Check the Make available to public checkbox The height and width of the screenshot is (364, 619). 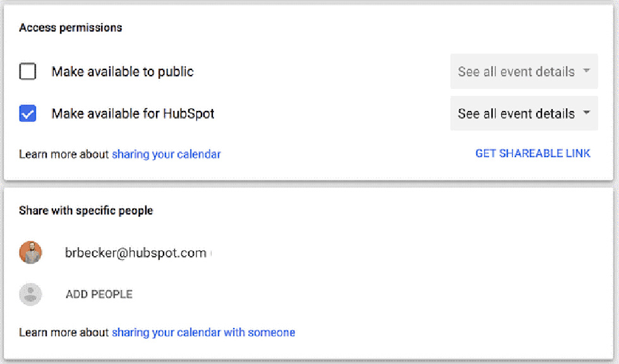point(28,72)
